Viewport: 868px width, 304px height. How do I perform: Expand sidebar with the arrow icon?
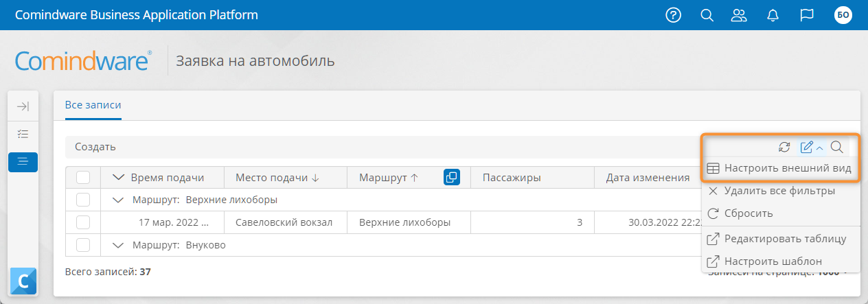(x=23, y=106)
